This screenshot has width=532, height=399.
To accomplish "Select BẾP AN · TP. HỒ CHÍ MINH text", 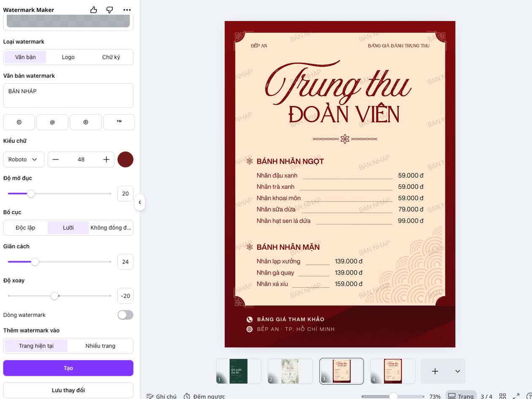I will pos(296,329).
